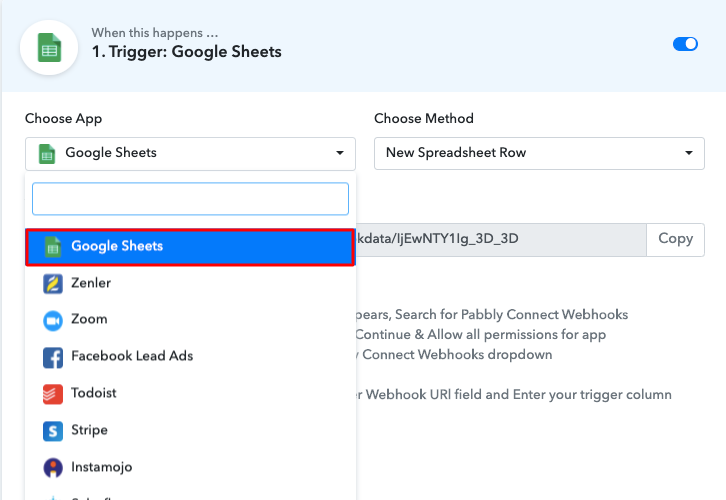Select Instamojo from the app list
This screenshot has height=500, width=726.
(190, 468)
